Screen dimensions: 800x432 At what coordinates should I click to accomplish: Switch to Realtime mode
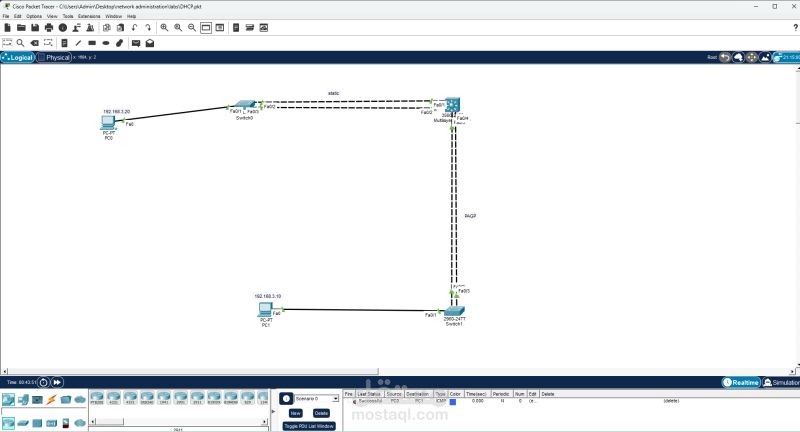[741, 382]
